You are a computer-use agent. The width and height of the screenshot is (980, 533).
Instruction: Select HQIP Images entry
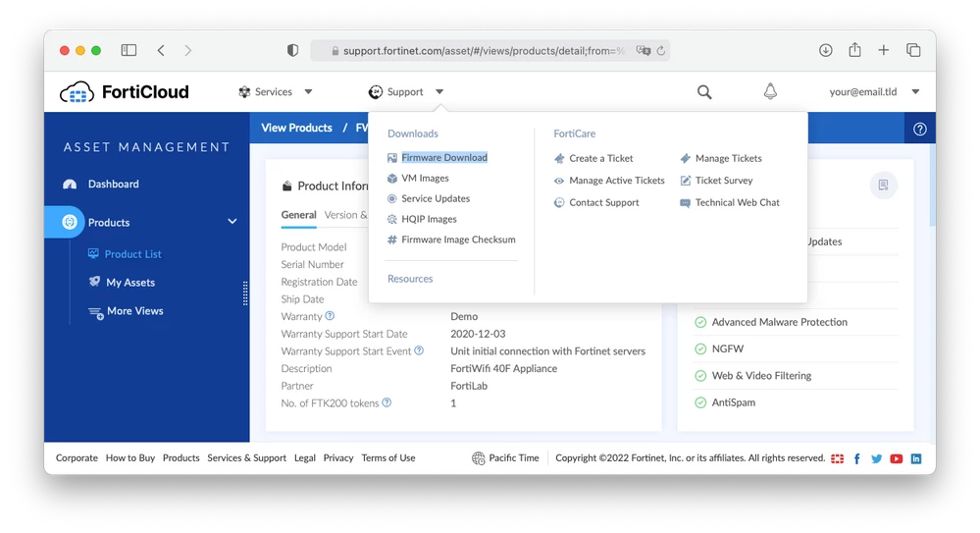pos(429,219)
